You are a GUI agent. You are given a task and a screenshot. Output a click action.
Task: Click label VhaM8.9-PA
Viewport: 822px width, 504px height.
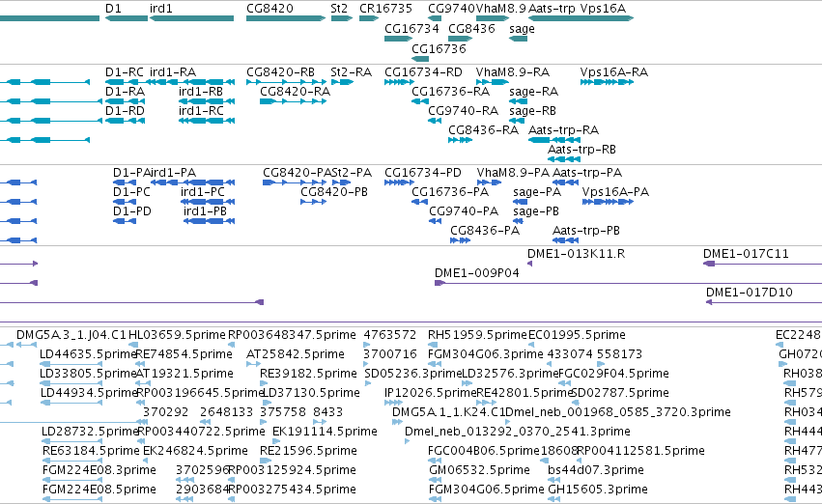click(513, 173)
